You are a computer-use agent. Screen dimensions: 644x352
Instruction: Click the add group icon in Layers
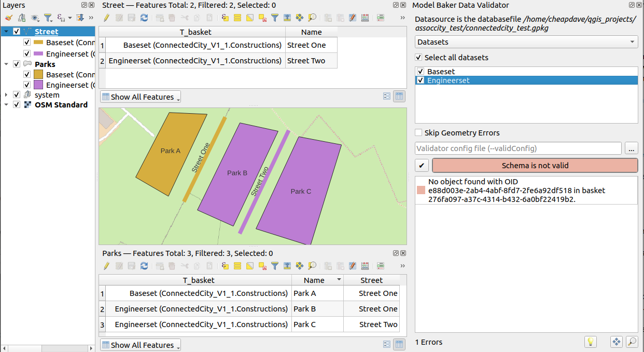click(x=22, y=18)
